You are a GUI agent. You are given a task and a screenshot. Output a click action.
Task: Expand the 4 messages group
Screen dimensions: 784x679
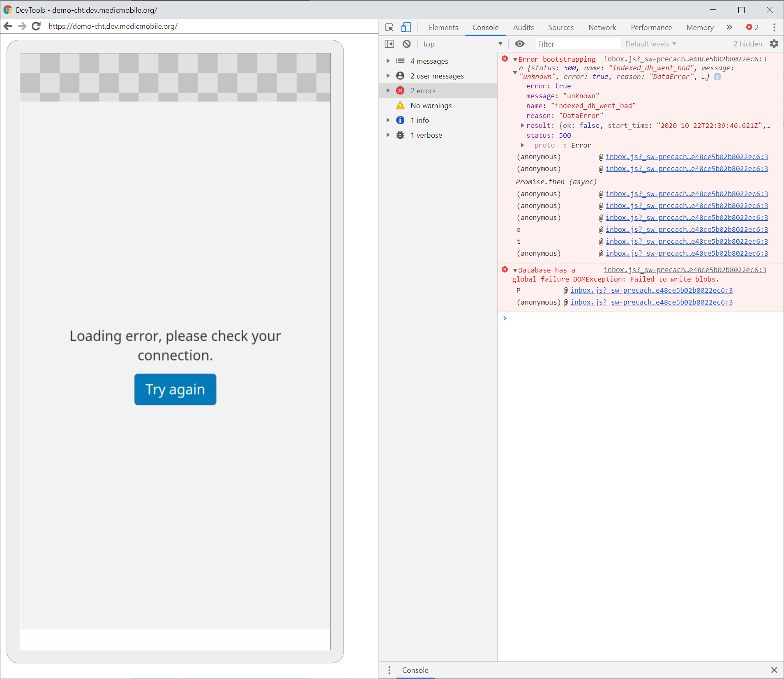click(387, 61)
